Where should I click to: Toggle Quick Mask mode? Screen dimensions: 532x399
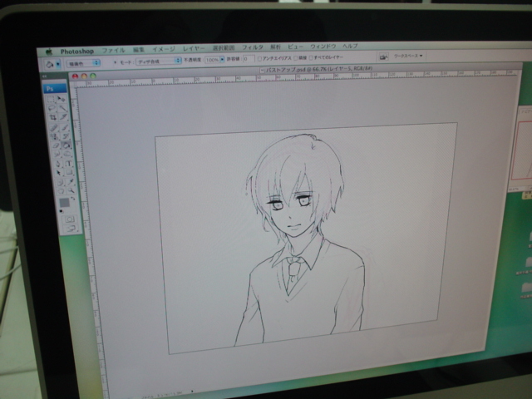(70, 219)
